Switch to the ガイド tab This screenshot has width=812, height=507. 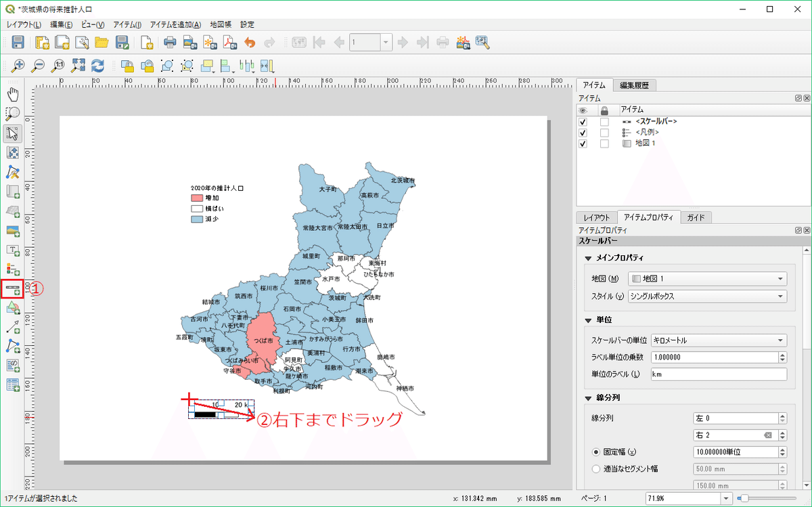(x=696, y=217)
